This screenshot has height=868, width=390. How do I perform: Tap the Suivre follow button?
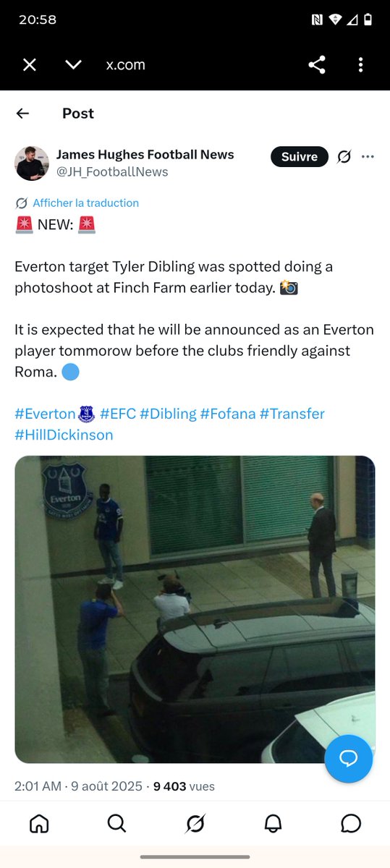(x=300, y=157)
